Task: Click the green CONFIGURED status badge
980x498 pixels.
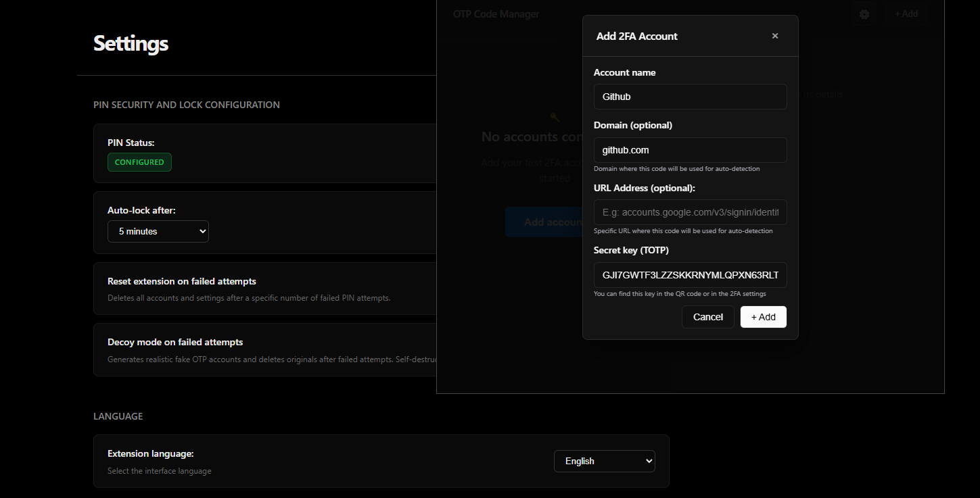Action: coord(139,162)
